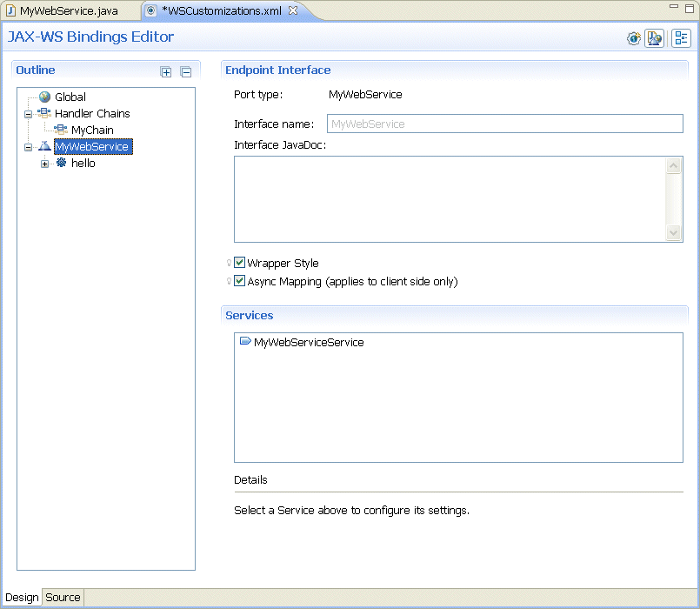This screenshot has width=700, height=609.
Task: Click the JavaDoc scrollbar up arrow
Action: pyautogui.click(x=673, y=166)
